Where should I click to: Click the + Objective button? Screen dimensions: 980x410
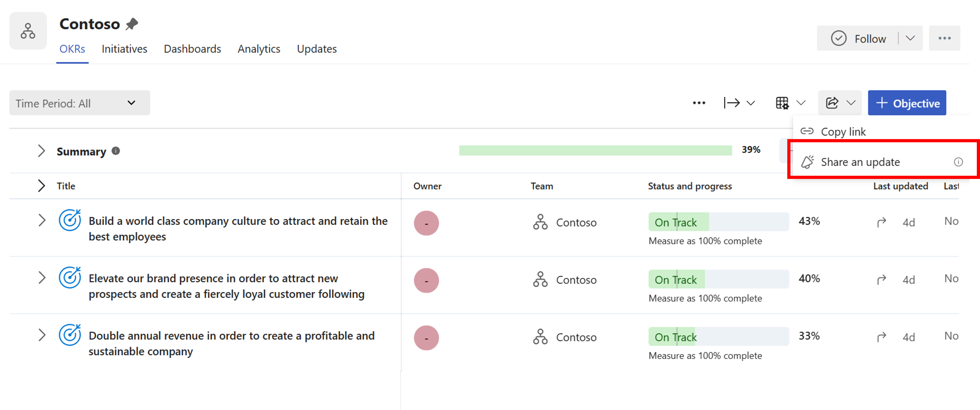click(907, 103)
